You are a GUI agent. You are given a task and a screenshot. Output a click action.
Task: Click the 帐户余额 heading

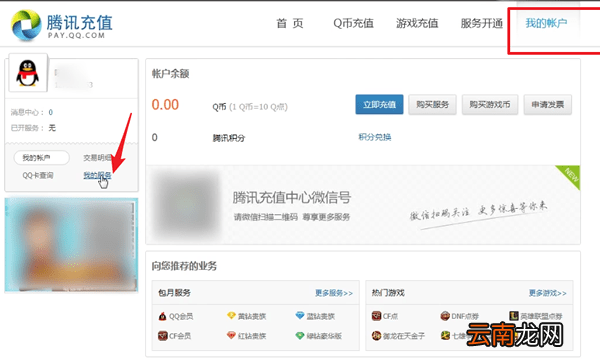[170, 73]
